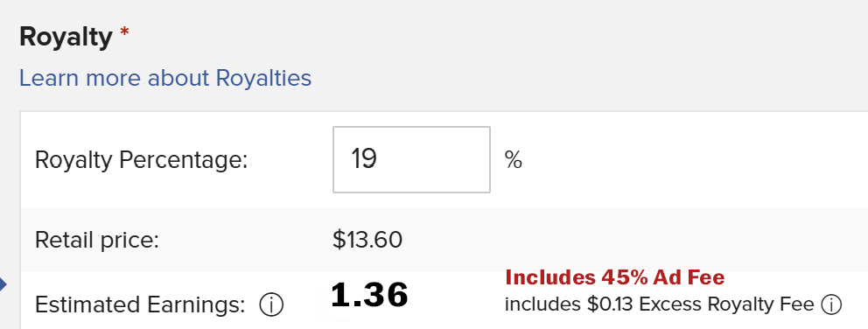868x329 pixels.
Task: Select the bold 1.36 earnings value
Action: (369, 295)
